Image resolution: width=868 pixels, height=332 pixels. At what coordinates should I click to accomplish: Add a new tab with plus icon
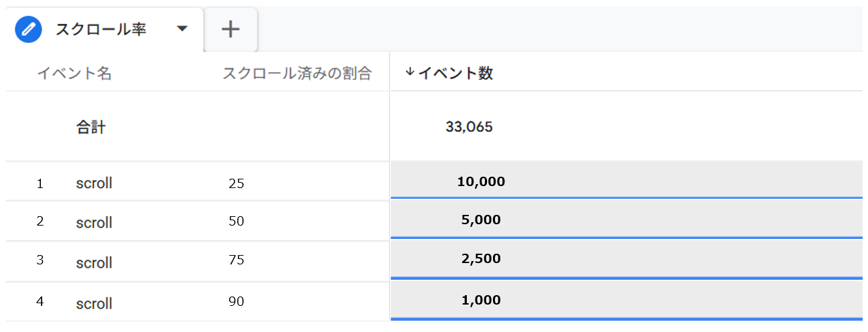(x=230, y=29)
